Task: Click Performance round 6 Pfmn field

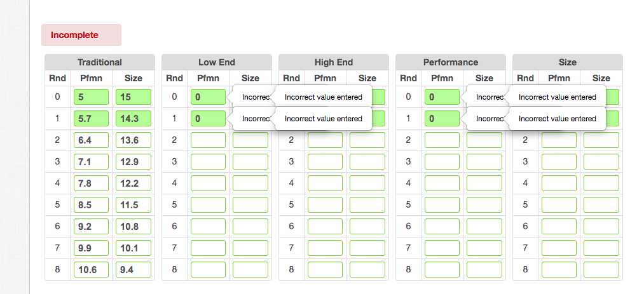Action: pyautogui.click(x=442, y=226)
